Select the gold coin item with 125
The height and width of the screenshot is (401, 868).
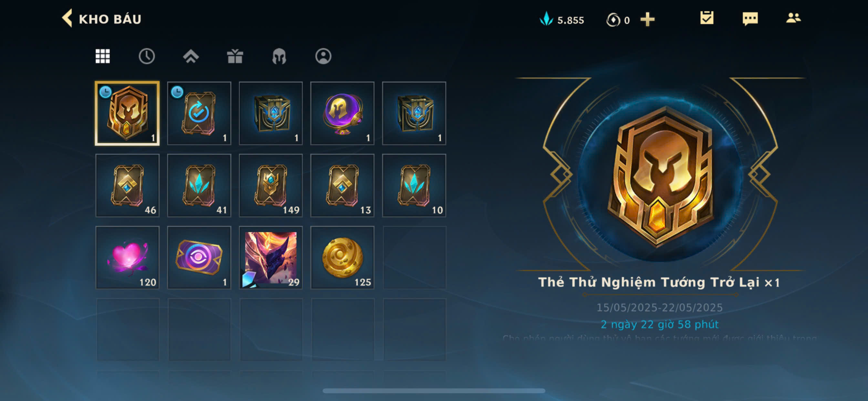[342, 258]
